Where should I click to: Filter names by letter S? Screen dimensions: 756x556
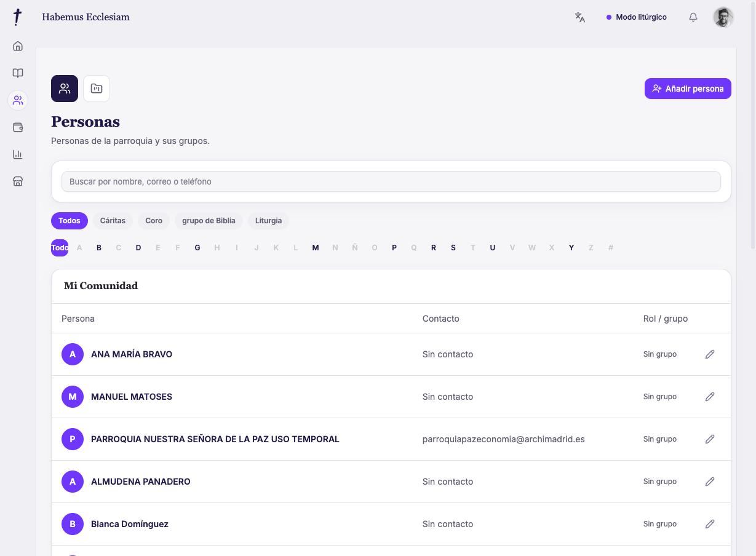453,248
